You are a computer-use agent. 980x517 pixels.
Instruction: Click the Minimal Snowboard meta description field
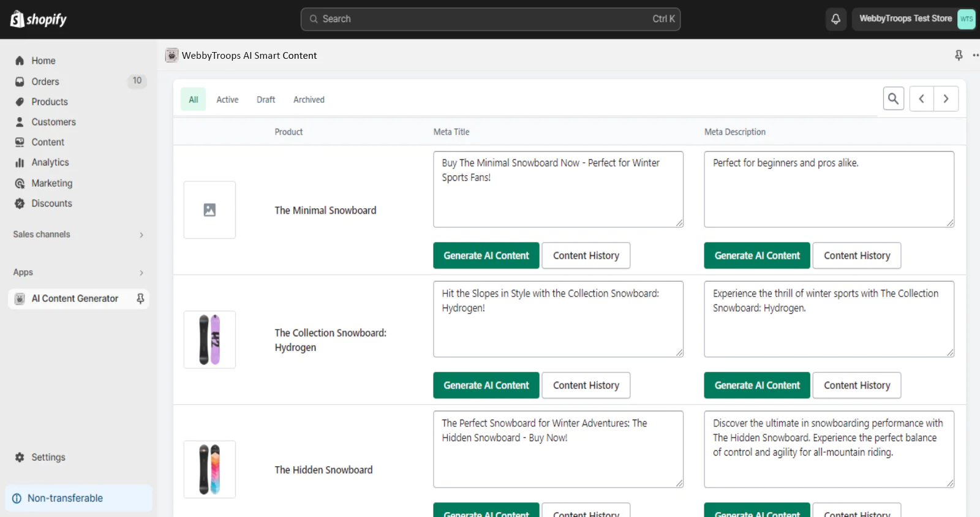(829, 189)
